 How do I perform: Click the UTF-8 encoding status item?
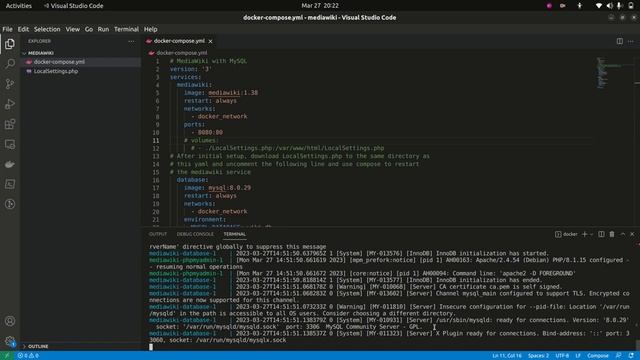tap(562, 356)
